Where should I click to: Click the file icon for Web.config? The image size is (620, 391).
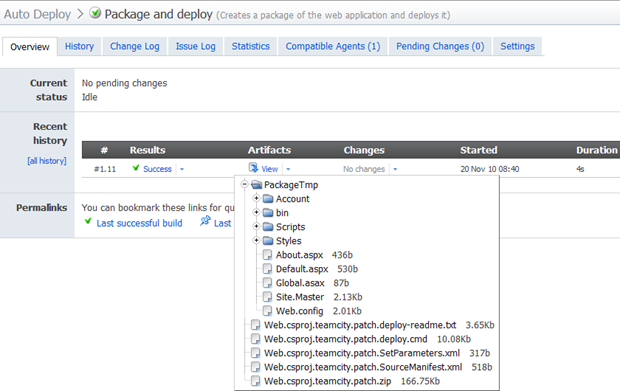(x=268, y=311)
